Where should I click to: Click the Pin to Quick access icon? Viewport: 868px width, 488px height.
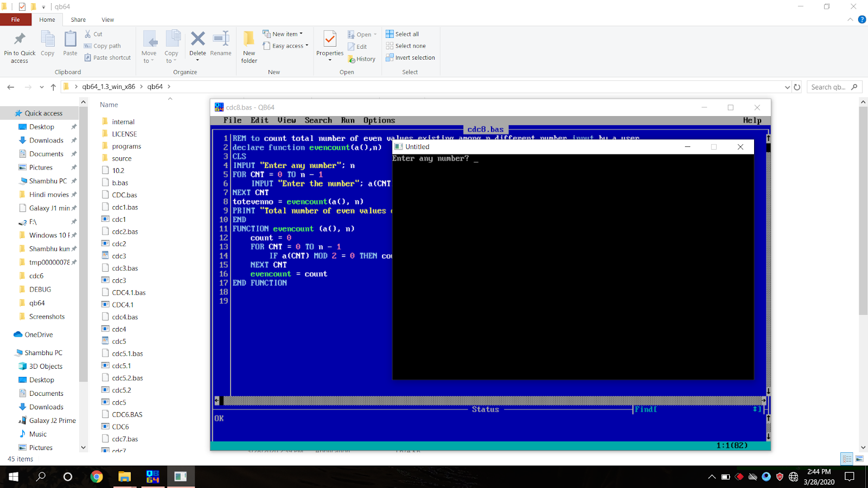[x=20, y=40]
